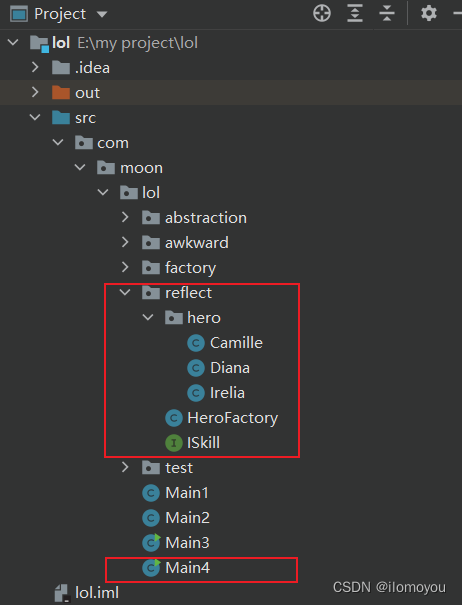Select the factory package entry
The height and width of the screenshot is (605, 462).
[x=179, y=268]
